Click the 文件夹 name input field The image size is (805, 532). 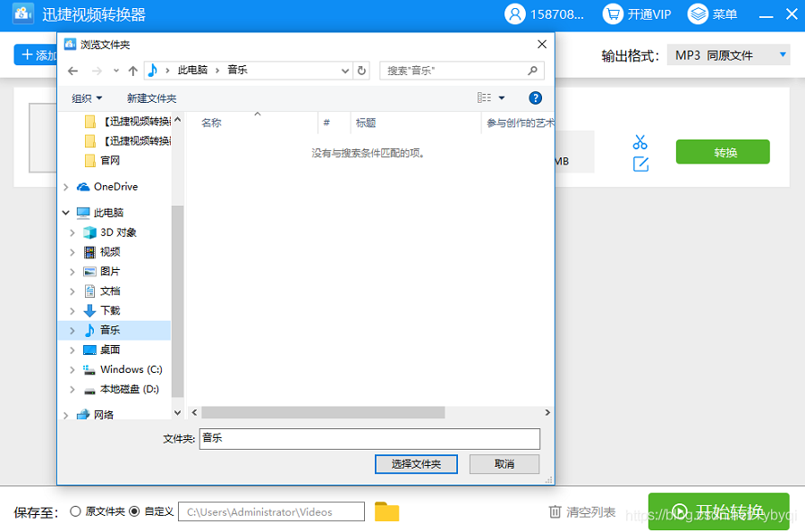[x=369, y=439]
